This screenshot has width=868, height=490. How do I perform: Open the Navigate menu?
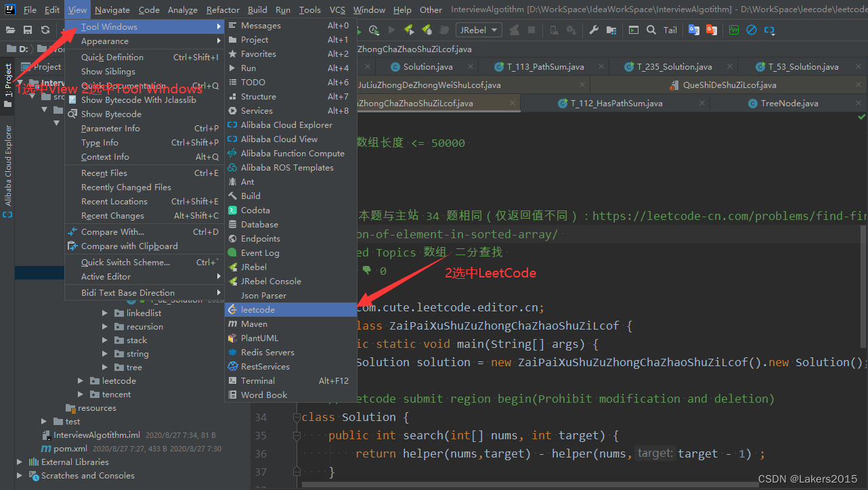pyautogui.click(x=112, y=9)
